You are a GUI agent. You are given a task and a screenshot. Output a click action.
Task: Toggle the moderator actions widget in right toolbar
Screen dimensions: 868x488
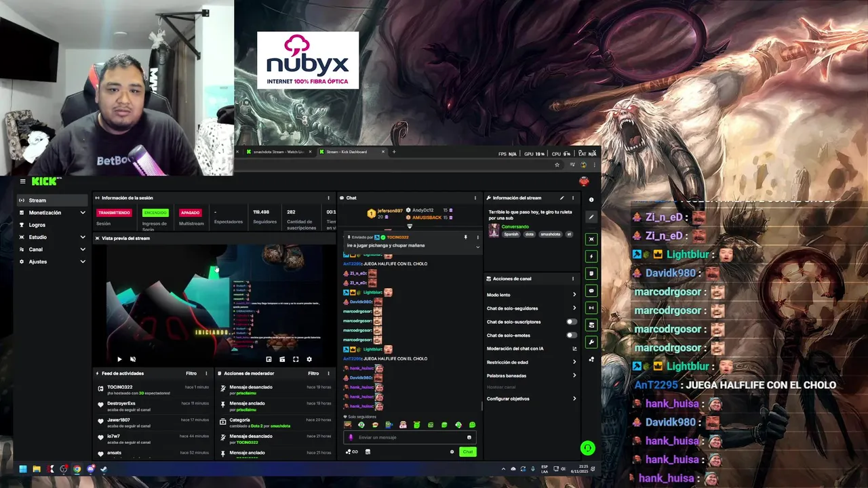[x=591, y=274]
